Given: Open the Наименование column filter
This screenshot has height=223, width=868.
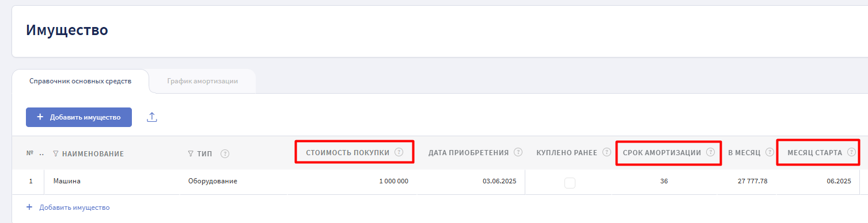Looking at the screenshot, I should coord(56,154).
